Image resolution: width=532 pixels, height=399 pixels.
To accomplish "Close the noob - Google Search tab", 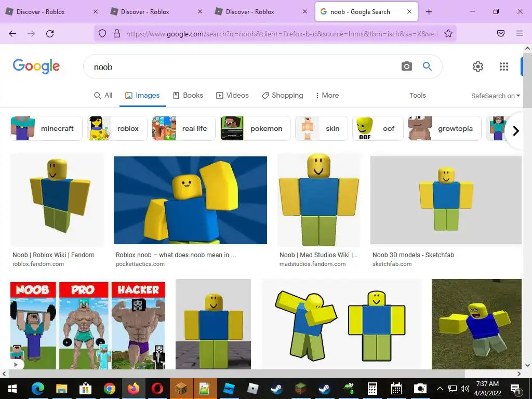I will [409, 11].
